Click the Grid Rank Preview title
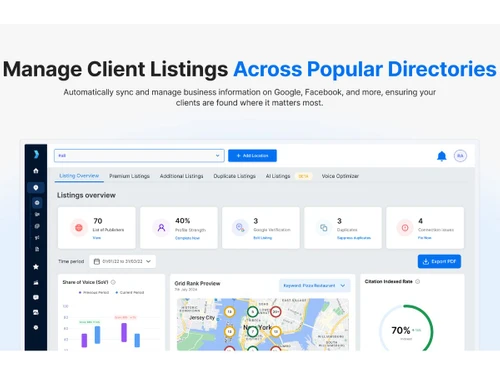This screenshot has height=375, width=500. (197, 283)
